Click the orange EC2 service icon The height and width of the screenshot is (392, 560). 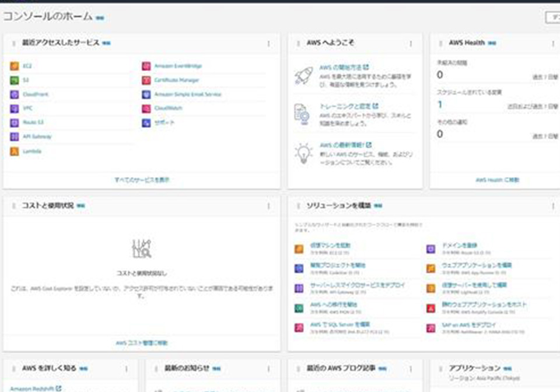tap(14, 66)
